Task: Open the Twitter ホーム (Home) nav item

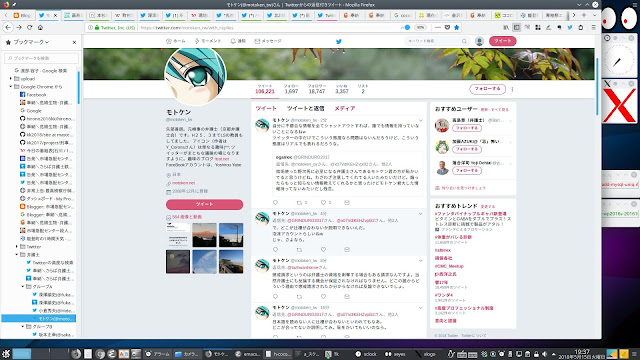Action: pos(176,41)
